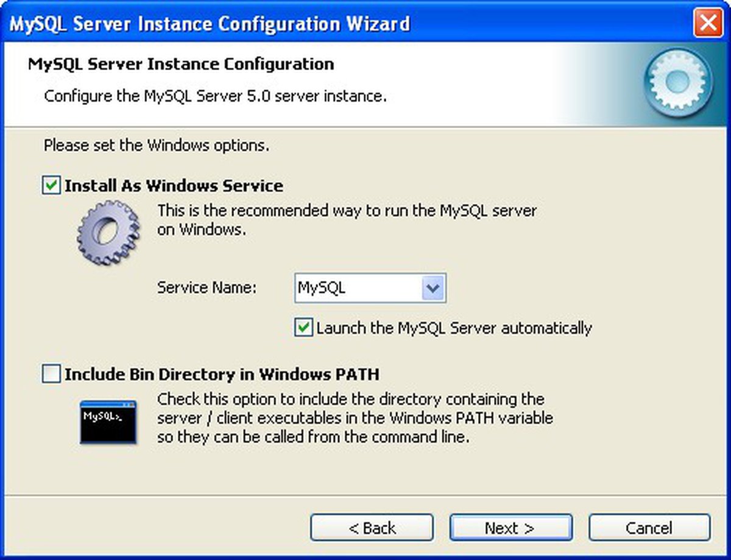Click the MySQL Server Instance Configuration heading
The width and height of the screenshot is (731, 560).
point(181,64)
